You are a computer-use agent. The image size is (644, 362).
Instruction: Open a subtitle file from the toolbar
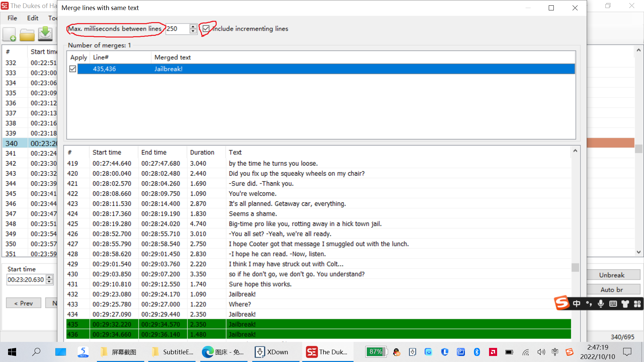click(27, 34)
